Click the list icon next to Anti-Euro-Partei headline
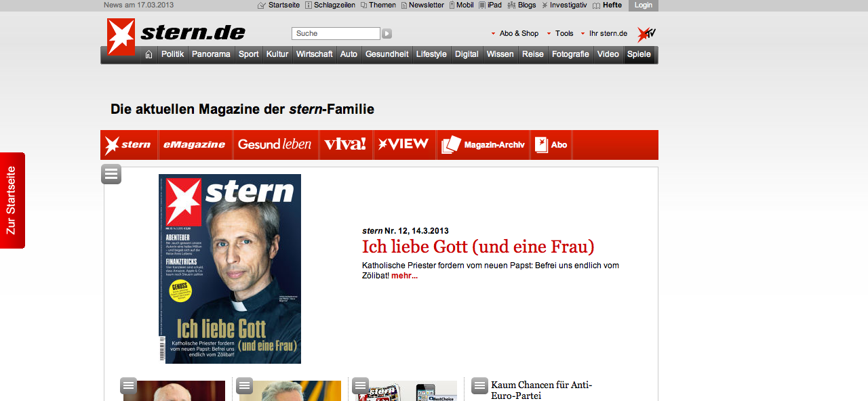868x401 pixels. tap(479, 385)
